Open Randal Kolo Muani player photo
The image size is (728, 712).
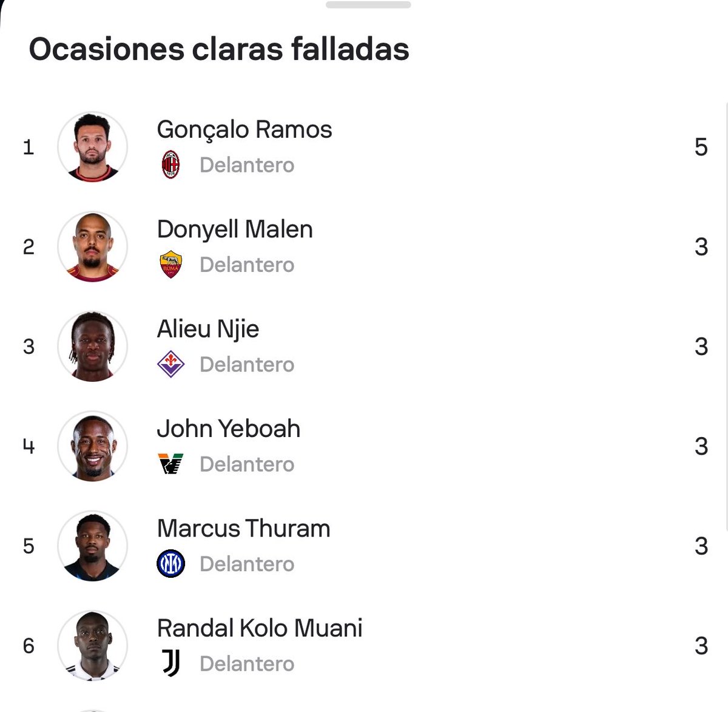point(93,646)
